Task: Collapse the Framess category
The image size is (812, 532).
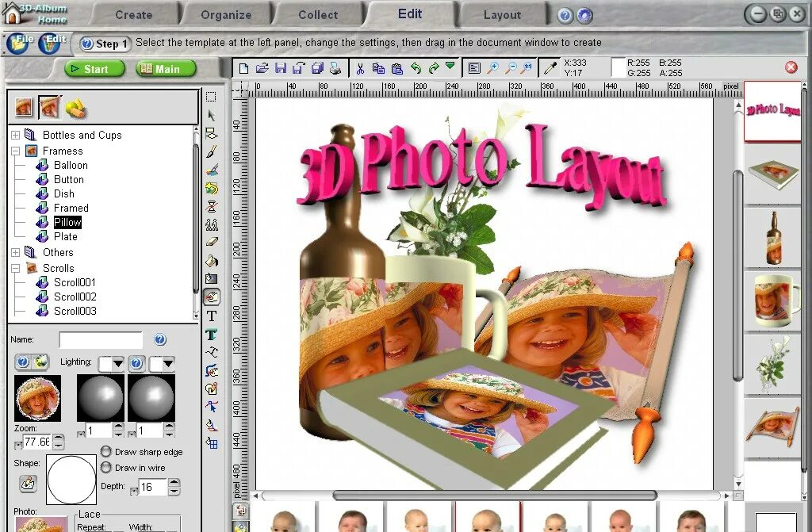Action: pos(16,151)
